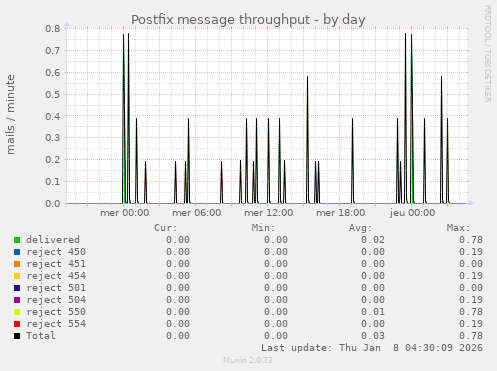Viewport: 497px width, 371px height.
Task: Click delivered Avg value 0.02
Action: [x=373, y=240]
